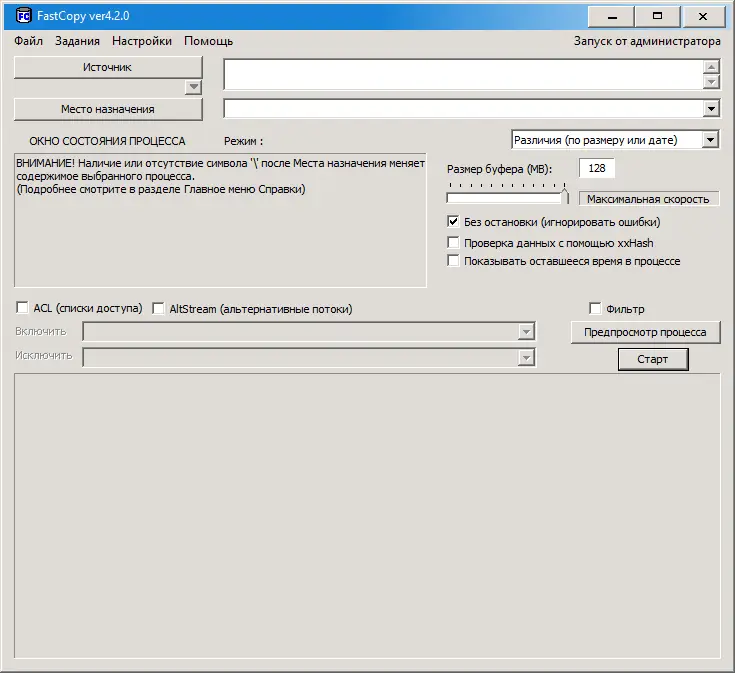The height and width of the screenshot is (673, 735).
Task: Click the ОКНО СОСТОЯНИЯ ПРОЦЕССА label
Action: (x=107, y=141)
